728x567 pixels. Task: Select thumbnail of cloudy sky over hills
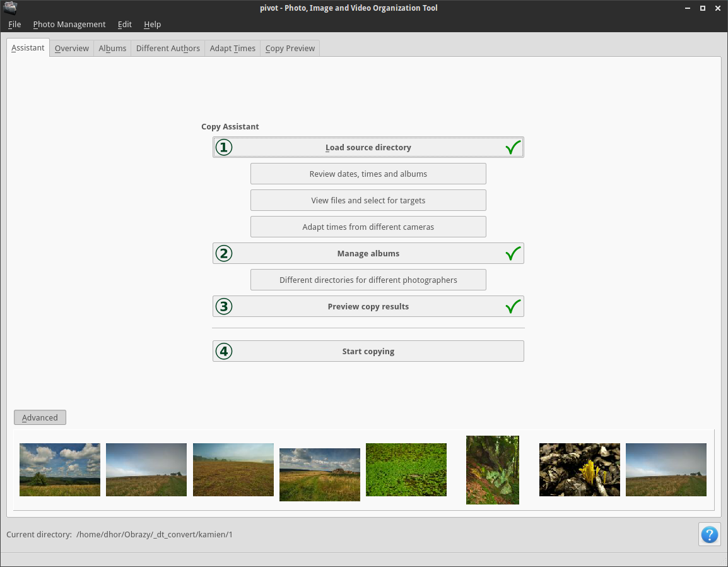click(60, 469)
